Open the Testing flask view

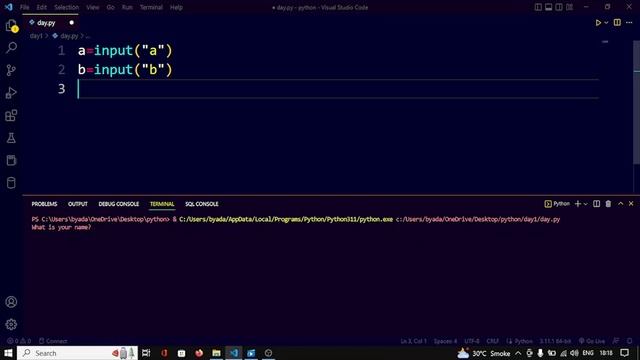11,138
